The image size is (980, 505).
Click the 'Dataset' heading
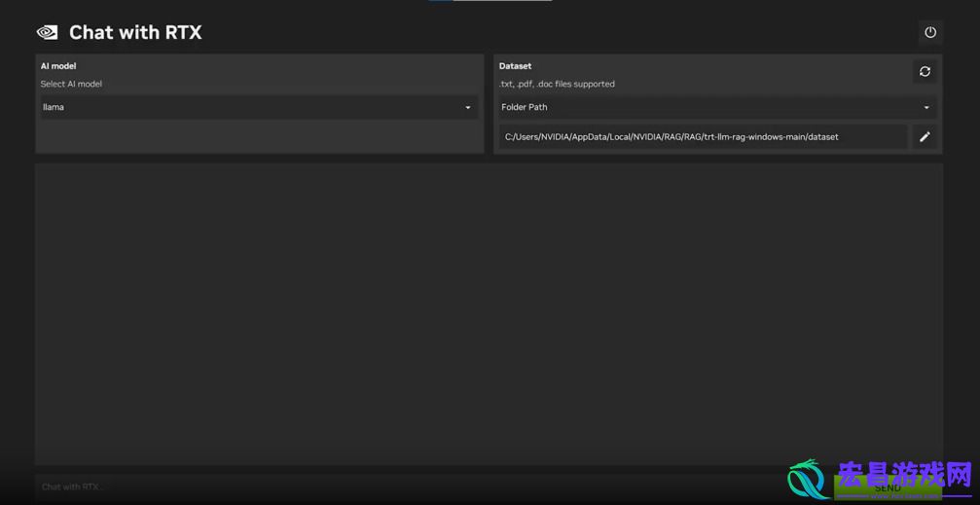(515, 65)
